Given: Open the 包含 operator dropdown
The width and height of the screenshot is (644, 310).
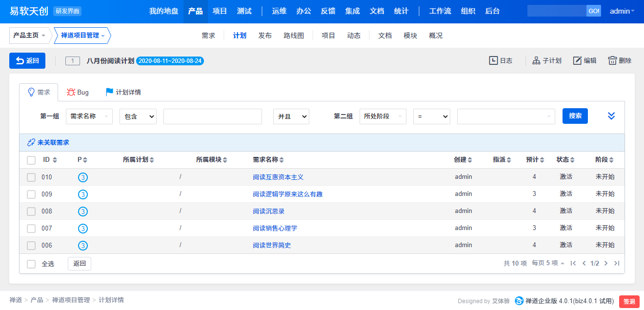Looking at the screenshot, I should [138, 116].
